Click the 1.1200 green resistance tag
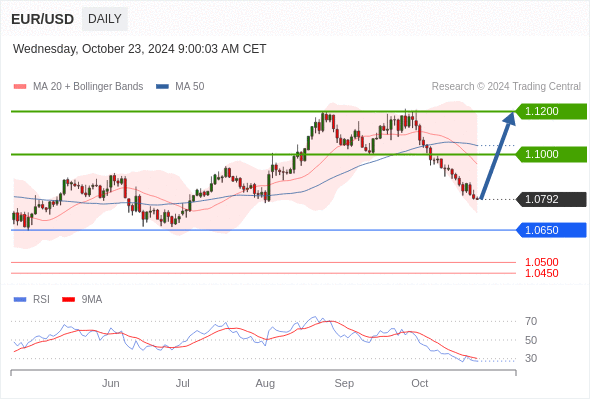Viewport: 590px width, 400px height. click(551, 111)
